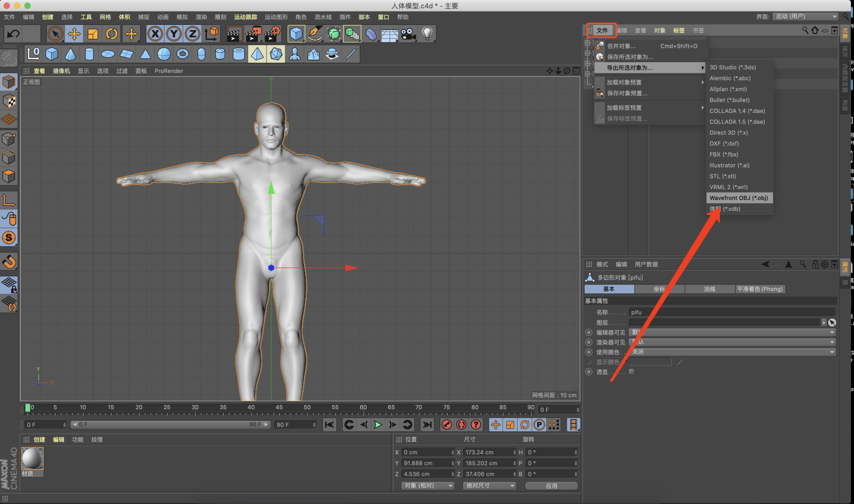
Task: Open the 文件 menu in Object Manager
Action: (x=602, y=30)
